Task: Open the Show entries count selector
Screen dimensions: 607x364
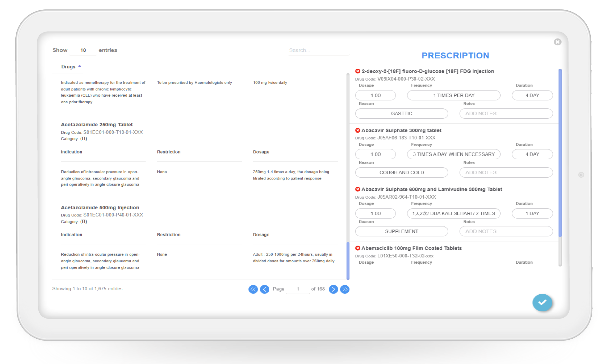Action: click(x=83, y=50)
